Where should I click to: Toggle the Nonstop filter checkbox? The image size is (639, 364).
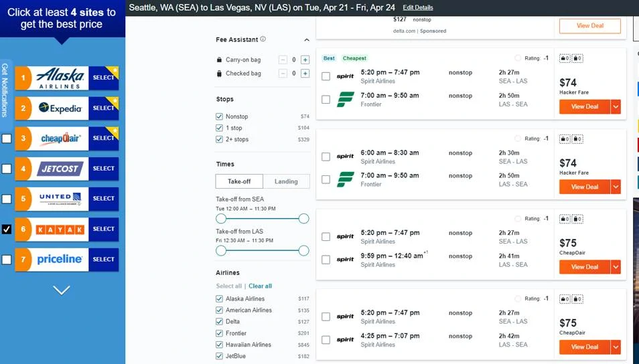219,116
